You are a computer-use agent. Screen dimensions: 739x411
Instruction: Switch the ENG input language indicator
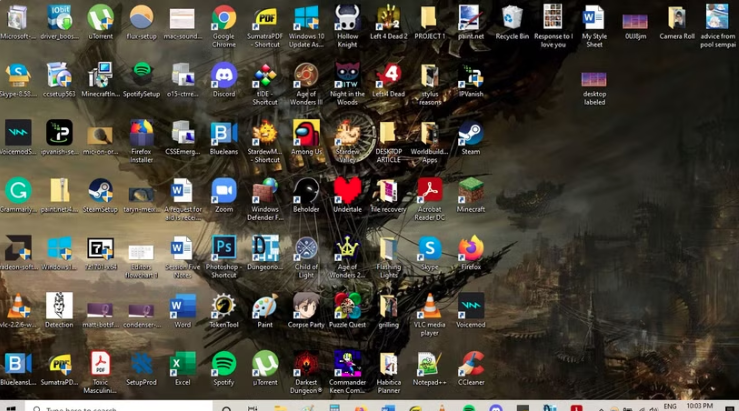670,406
